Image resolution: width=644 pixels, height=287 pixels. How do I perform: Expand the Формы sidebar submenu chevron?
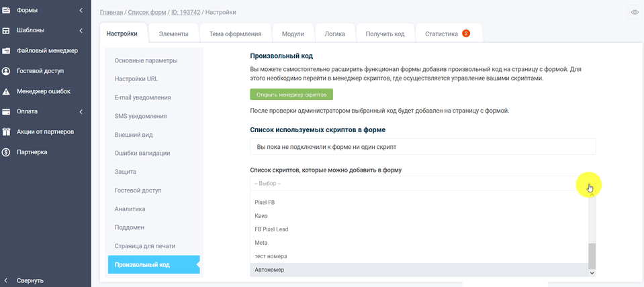[x=81, y=10]
